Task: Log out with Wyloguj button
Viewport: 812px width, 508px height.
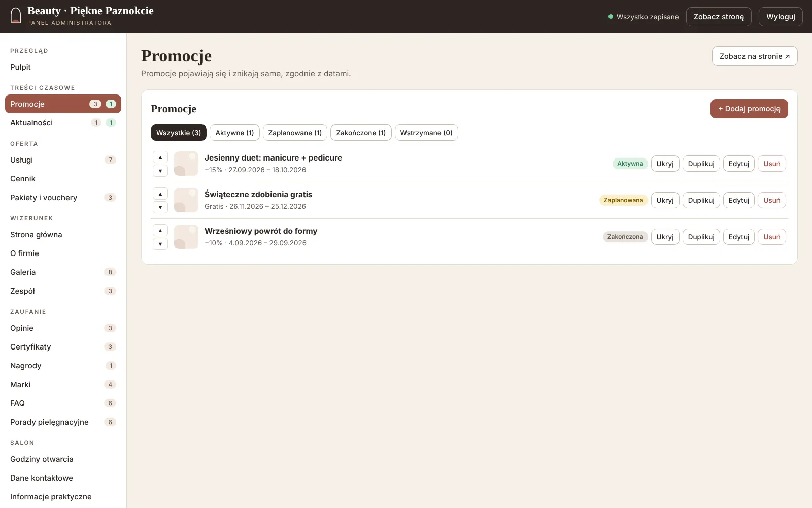Action: pyautogui.click(x=781, y=17)
